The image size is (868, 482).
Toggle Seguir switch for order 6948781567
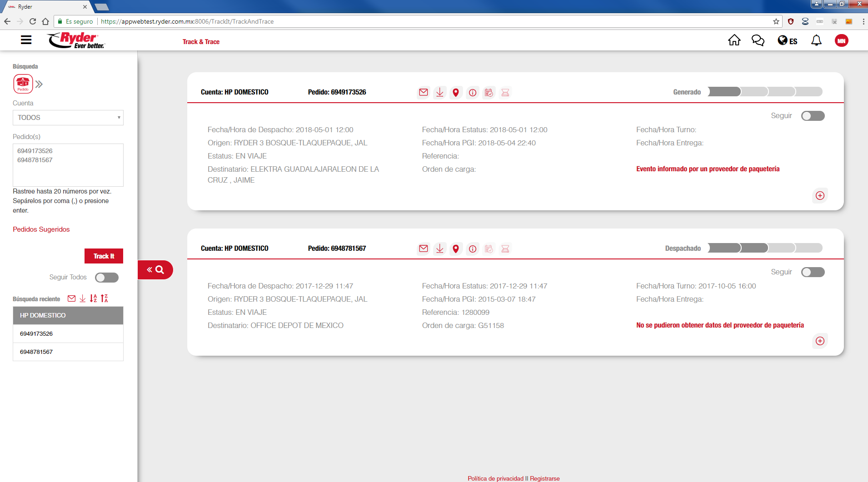tap(813, 272)
